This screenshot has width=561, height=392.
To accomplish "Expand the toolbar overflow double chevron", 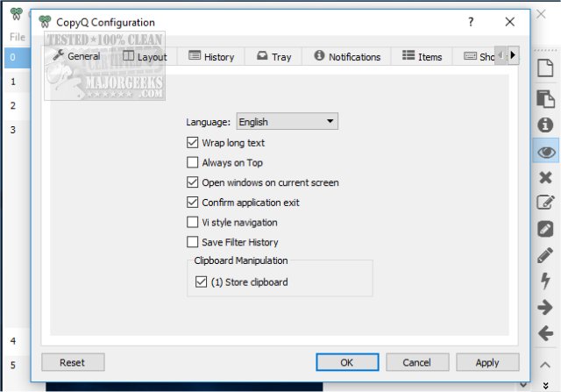I will pos(545,386).
